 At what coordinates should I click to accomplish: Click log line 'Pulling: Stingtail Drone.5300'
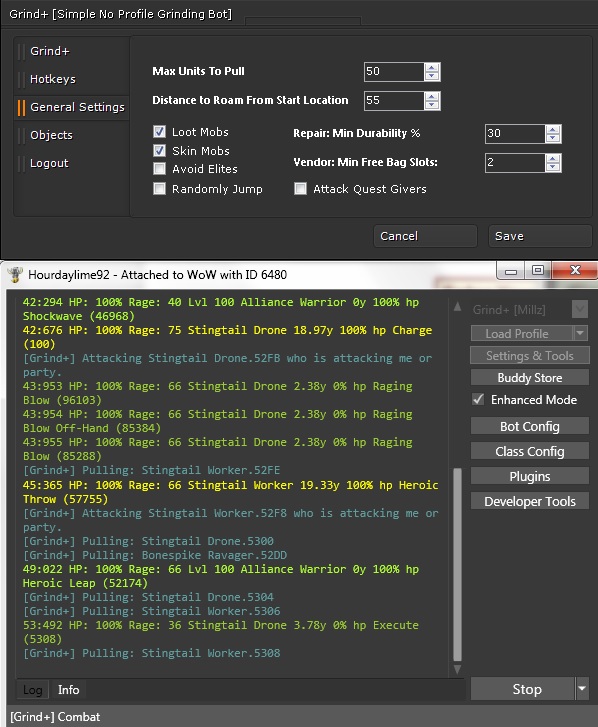[148, 541]
